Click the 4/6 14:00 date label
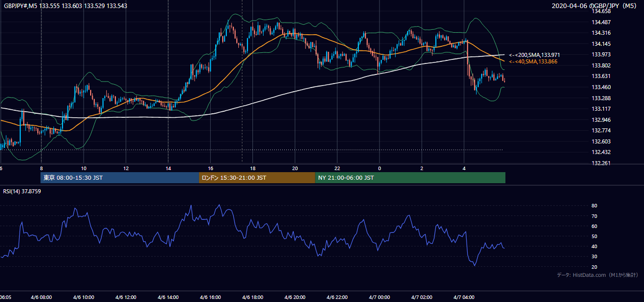Image resolution: width=644 pixels, height=302 pixels. (x=168, y=297)
